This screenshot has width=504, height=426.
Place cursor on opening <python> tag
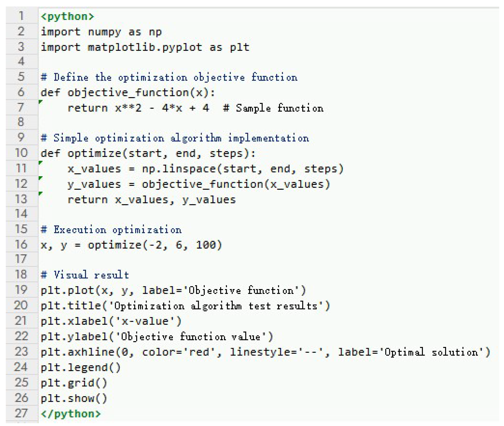coord(67,16)
